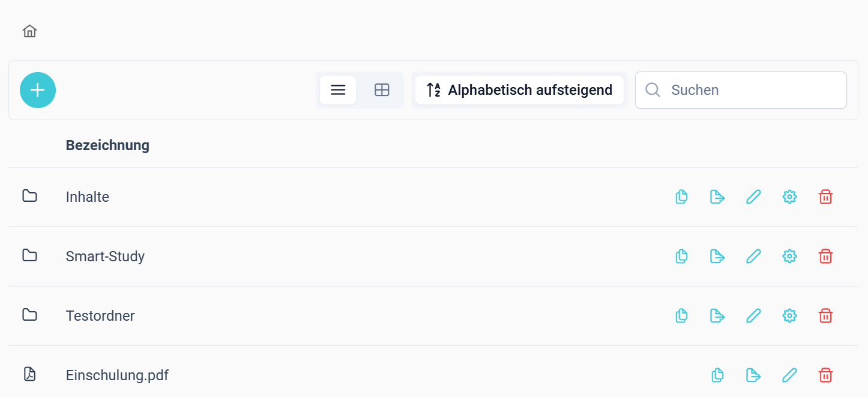Edit the Inhalte folder name

pyautogui.click(x=753, y=196)
